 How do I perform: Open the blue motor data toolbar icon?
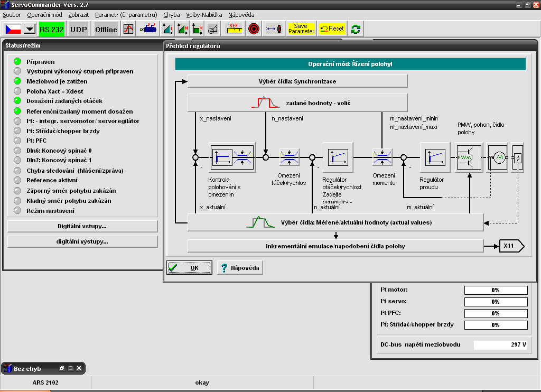click(148, 30)
